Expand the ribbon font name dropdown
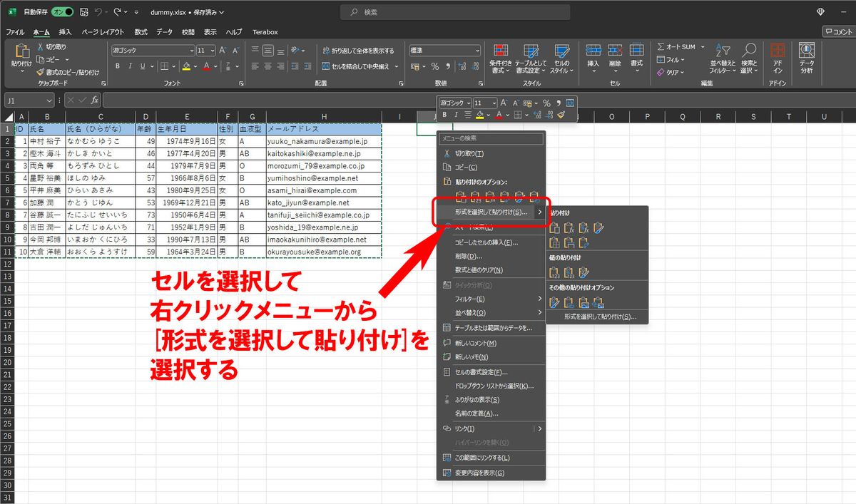This screenshot has width=856, height=504. click(191, 51)
